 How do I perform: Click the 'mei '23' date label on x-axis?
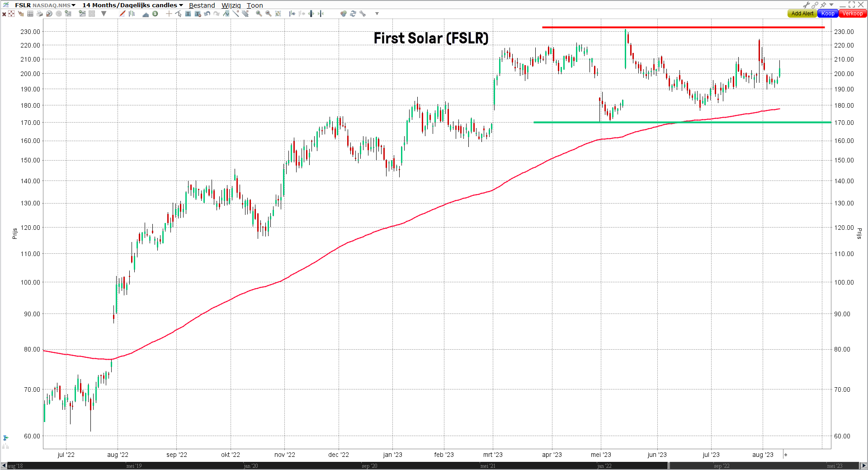click(601, 455)
